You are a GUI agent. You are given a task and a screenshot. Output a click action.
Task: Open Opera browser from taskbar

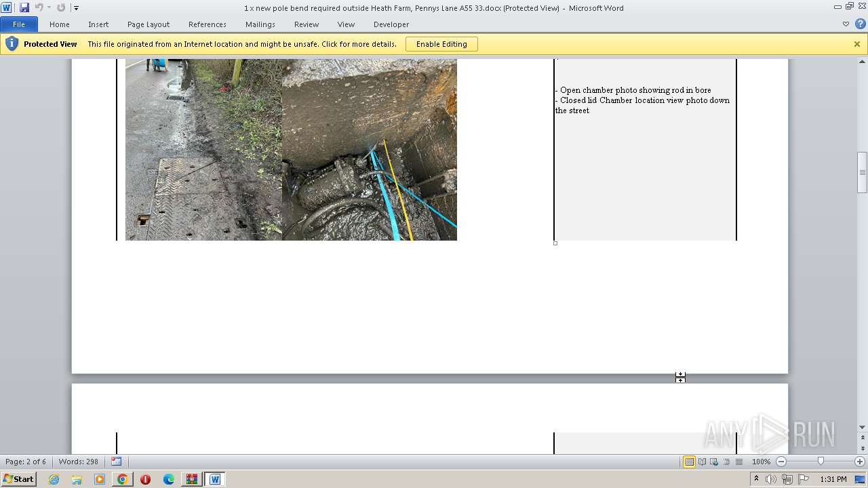point(146,479)
